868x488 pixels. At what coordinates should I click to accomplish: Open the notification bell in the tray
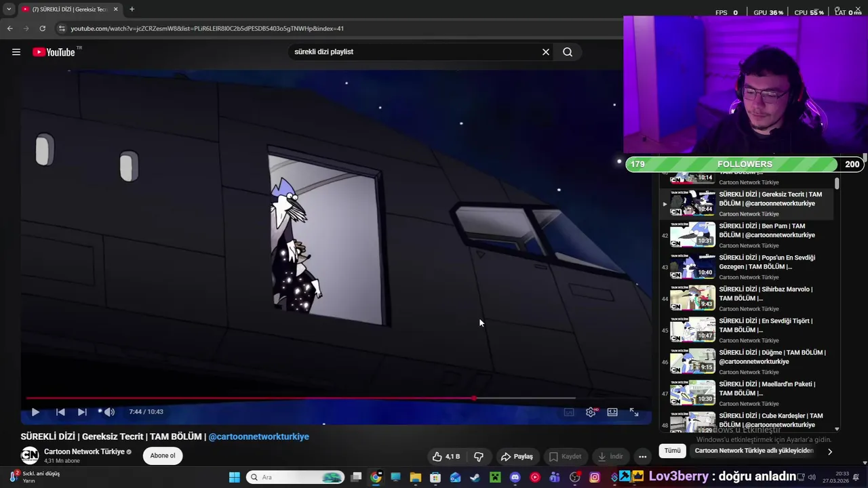[x=856, y=477]
